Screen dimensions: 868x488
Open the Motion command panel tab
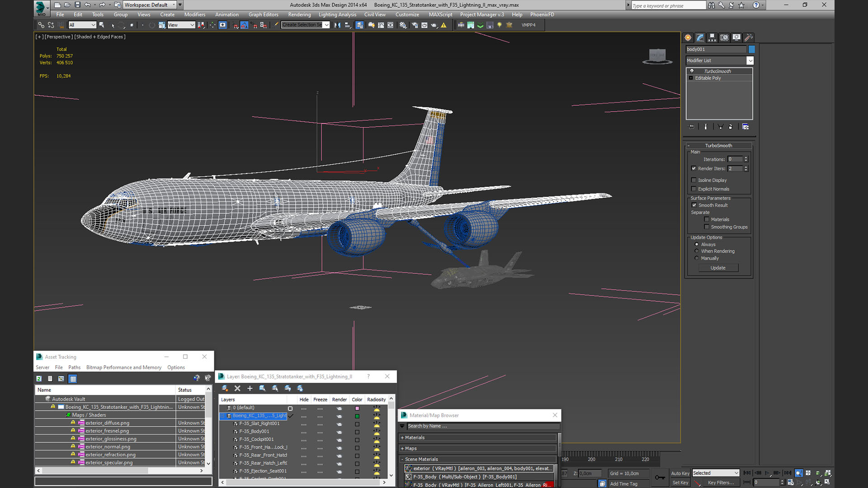coord(724,38)
